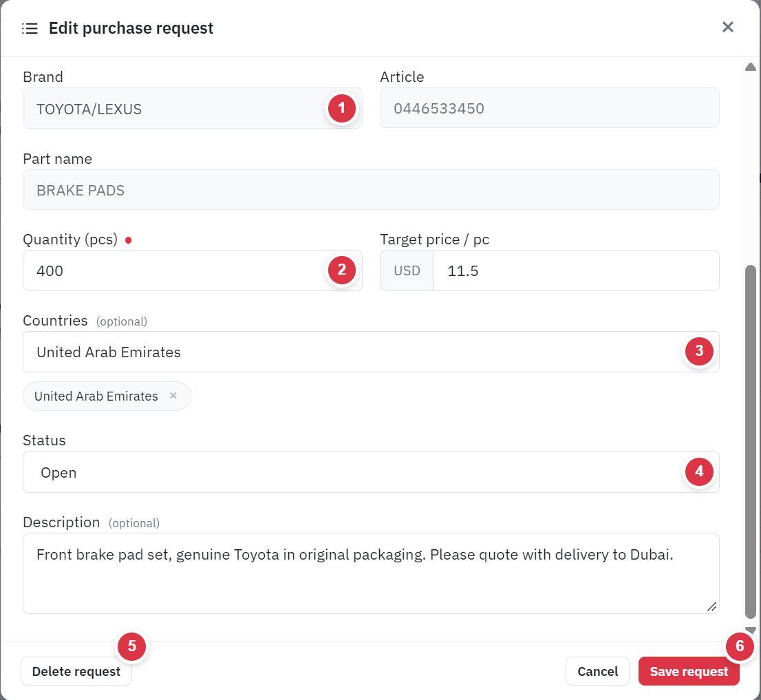This screenshot has height=700, width=761.
Task: Click the scrollbar up arrow
Action: click(750, 67)
